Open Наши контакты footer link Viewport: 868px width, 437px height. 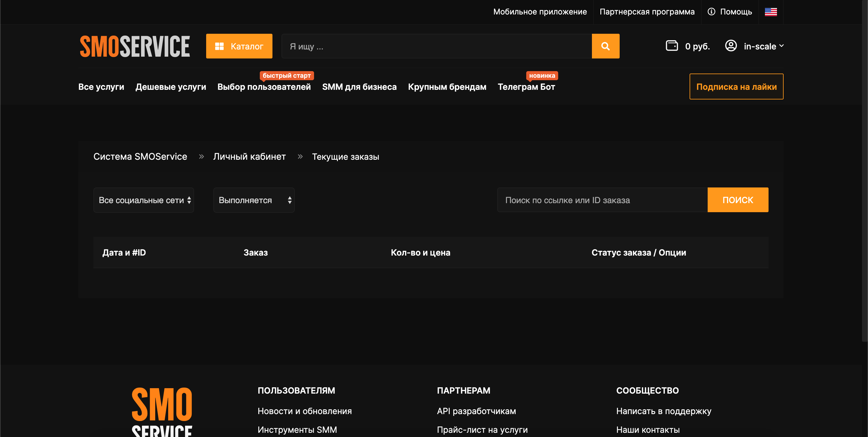pos(648,430)
